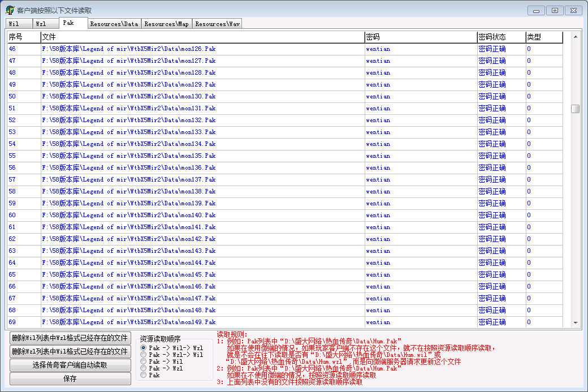The width and height of the screenshot is (588, 392).
Task: Click the 保存 button
Action: 70,379
